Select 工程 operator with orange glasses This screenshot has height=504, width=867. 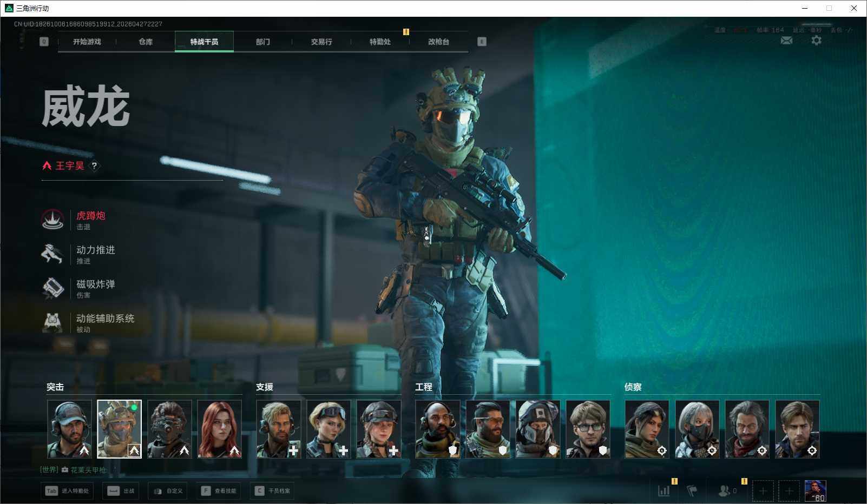[488, 429]
